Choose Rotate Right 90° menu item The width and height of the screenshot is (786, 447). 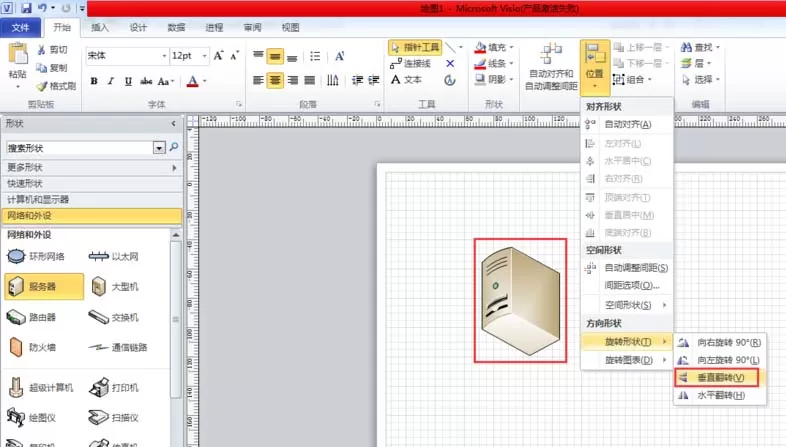pos(719,343)
